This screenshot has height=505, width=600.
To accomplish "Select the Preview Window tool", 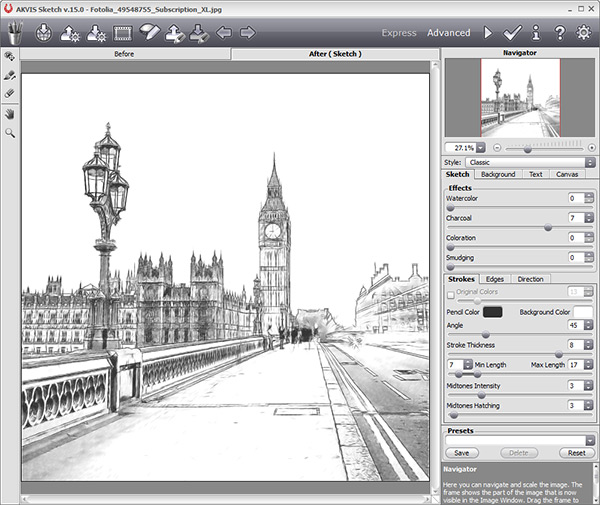I will 10,57.
